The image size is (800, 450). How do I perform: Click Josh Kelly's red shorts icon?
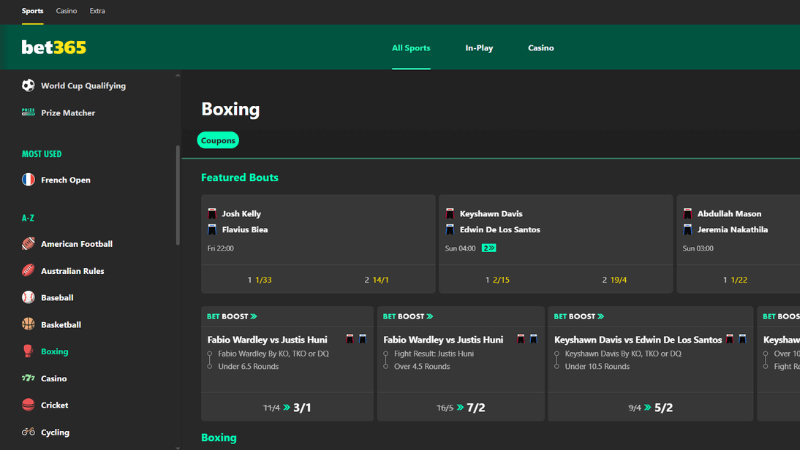point(212,213)
